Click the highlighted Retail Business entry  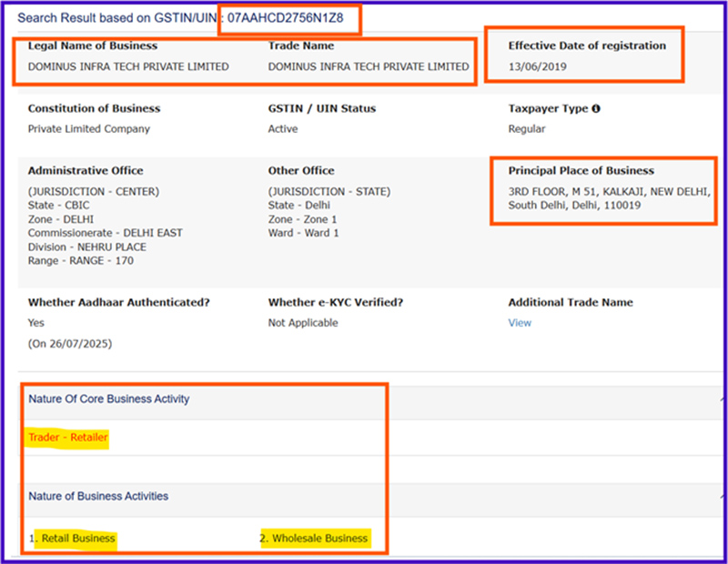point(76,539)
